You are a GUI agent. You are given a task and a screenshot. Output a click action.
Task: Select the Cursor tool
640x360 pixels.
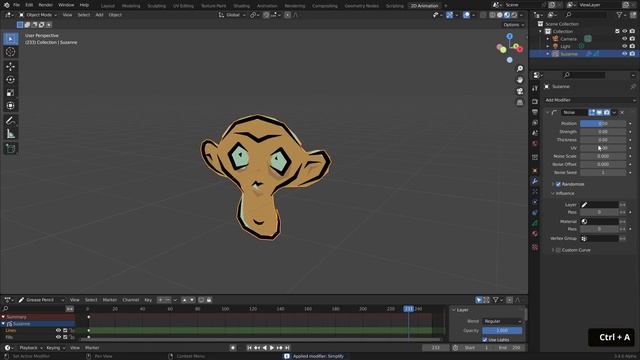[11, 52]
